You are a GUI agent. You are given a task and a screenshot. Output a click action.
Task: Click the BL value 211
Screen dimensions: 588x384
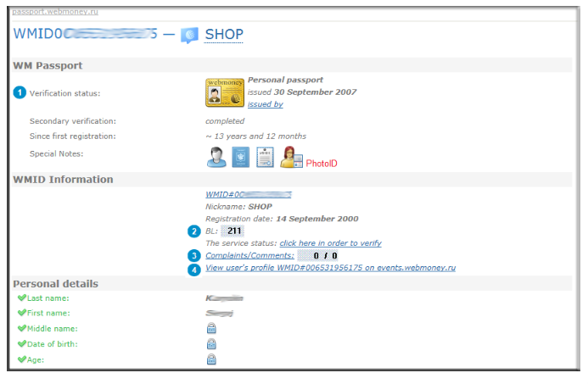coord(232,231)
